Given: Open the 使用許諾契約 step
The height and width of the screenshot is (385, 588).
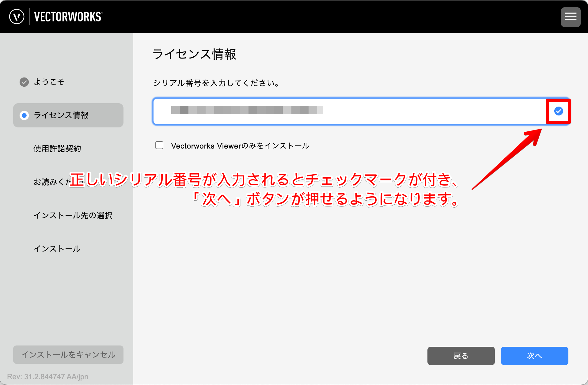Looking at the screenshot, I should click(57, 149).
